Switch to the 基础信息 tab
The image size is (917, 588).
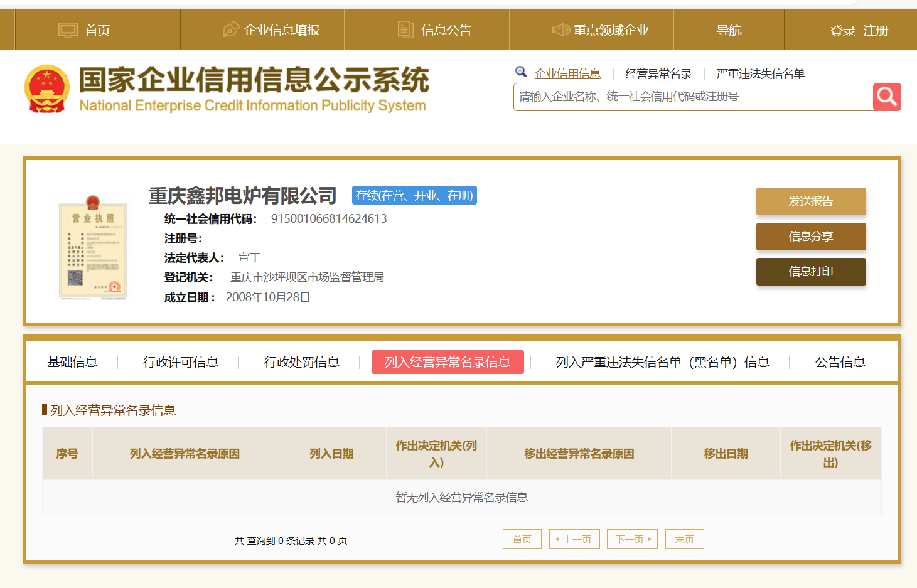pos(72,362)
